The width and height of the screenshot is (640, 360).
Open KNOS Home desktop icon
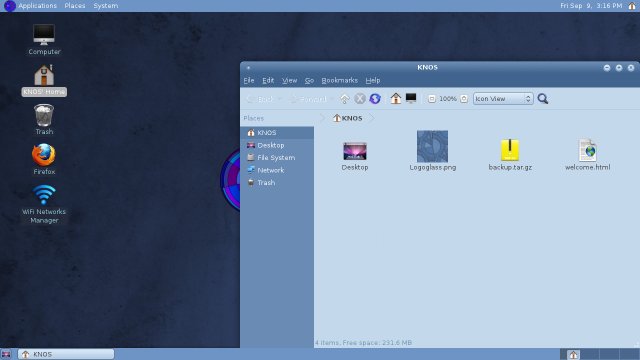pyautogui.click(x=44, y=80)
